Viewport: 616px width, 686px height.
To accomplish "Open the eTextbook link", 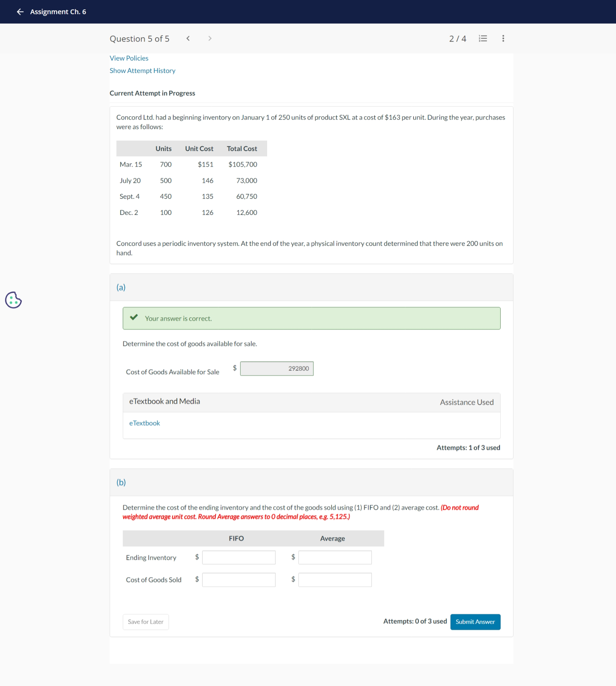I will click(145, 423).
